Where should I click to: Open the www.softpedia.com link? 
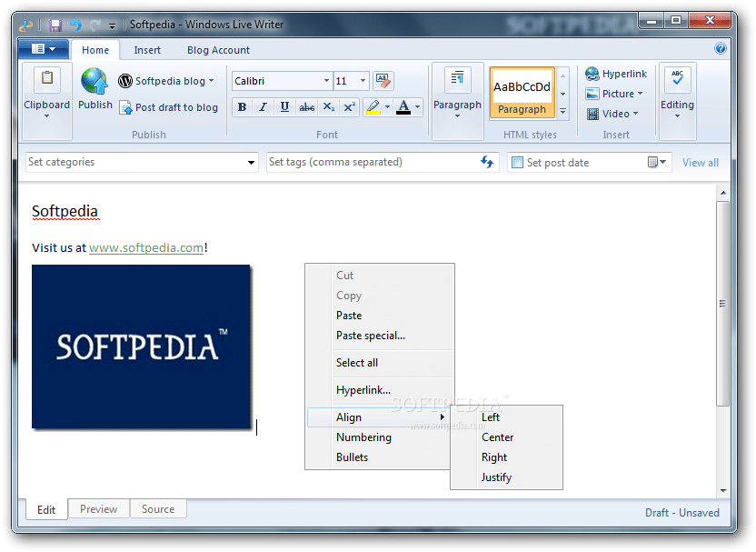146,247
